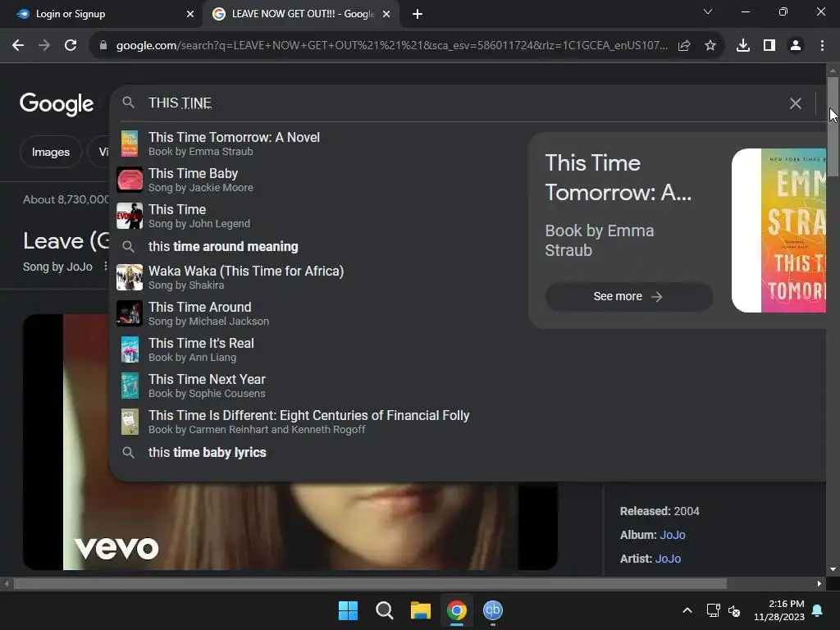Click scroll-down arrow on vertical scrollbar
This screenshot has height=630, width=840.
(x=833, y=569)
